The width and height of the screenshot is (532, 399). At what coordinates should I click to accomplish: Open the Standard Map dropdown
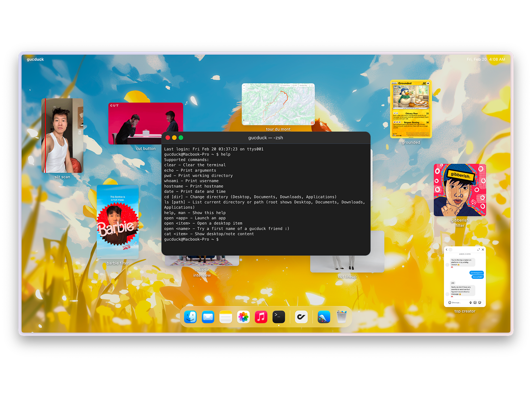click(x=304, y=85)
